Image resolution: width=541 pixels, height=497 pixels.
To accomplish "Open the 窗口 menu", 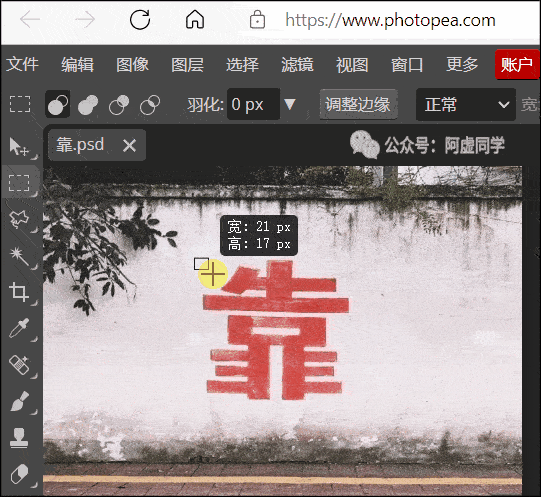I will coord(407,65).
